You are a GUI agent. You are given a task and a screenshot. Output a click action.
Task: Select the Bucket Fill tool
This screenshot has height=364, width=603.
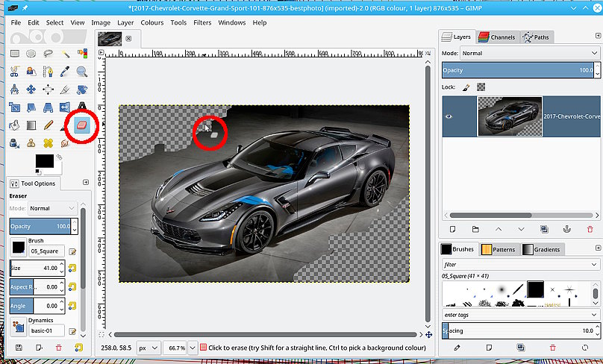15,125
